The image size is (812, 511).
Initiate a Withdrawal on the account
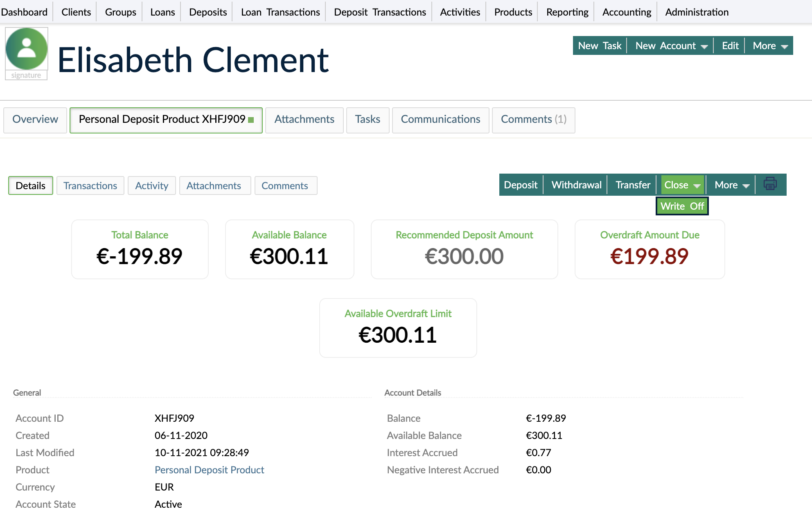pyautogui.click(x=576, y=185)
